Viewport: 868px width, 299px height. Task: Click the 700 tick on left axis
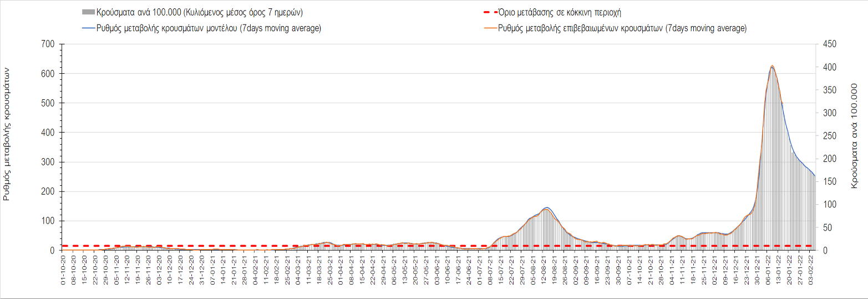tap(48, 44)
